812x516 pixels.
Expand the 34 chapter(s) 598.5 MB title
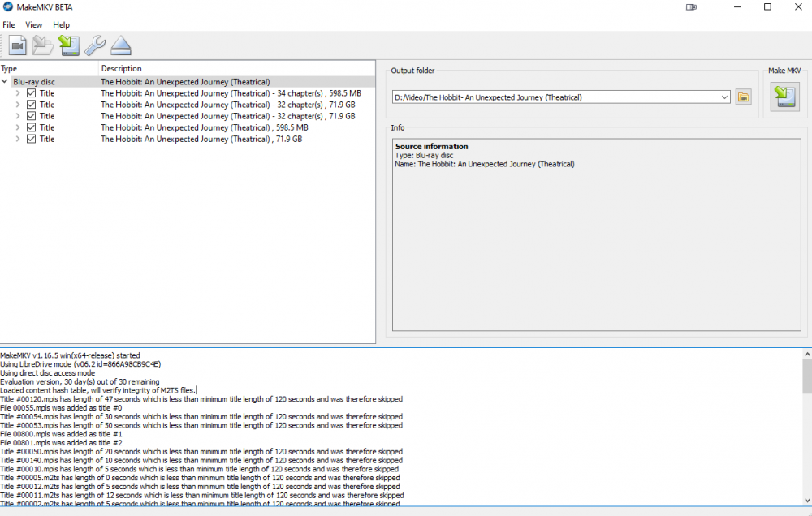pos(18,93)
